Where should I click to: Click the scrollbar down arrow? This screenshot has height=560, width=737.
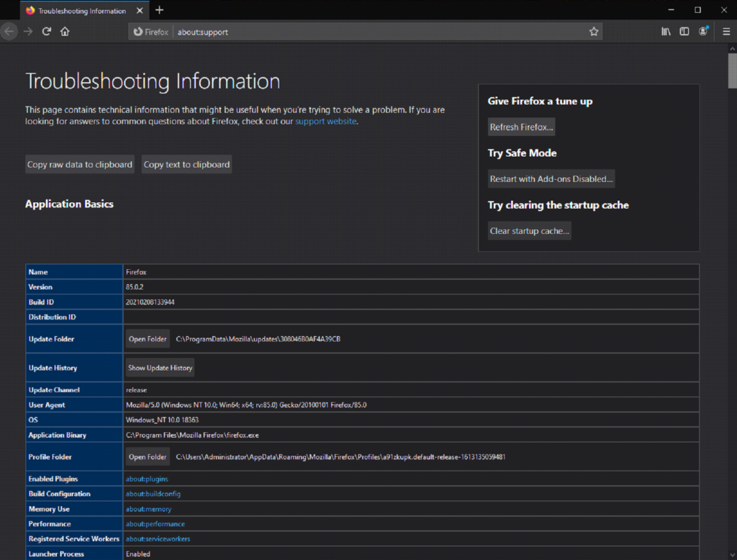(732, 555)
